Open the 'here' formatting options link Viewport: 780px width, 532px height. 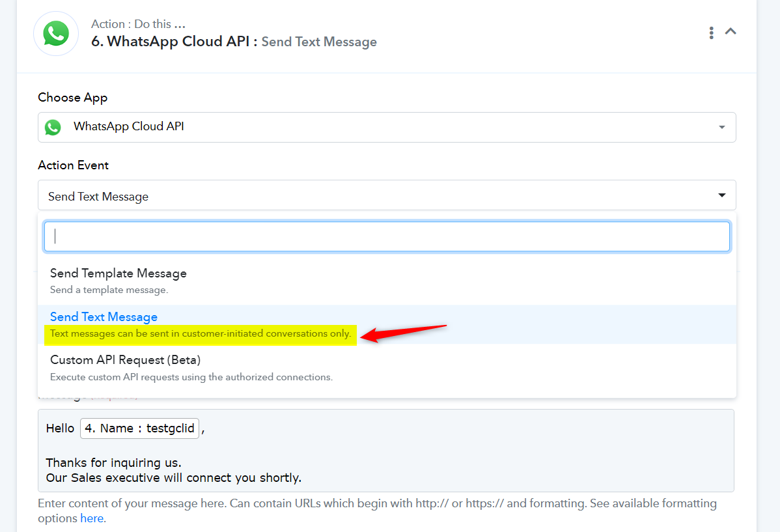pyautogui.click(x=92, y=518)
